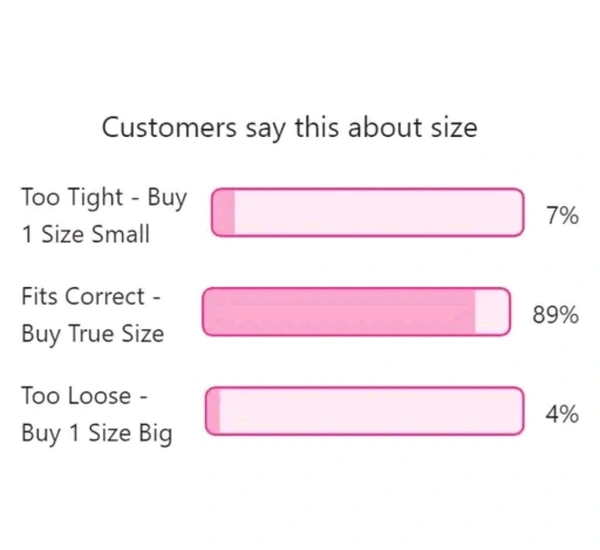Screen dimensions: 600x550
Task: Click the '1 Size Small' text line
Action: coord(85,236)
